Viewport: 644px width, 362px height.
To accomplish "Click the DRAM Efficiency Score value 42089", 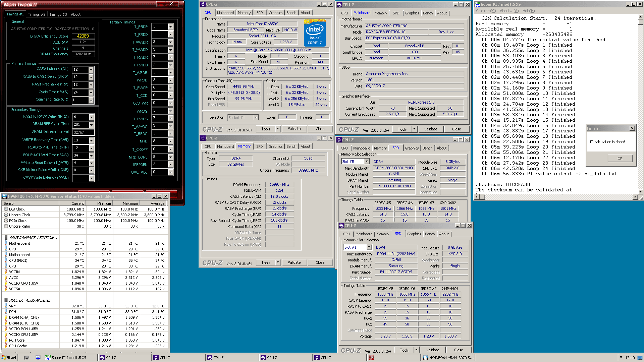I will [83, 36].
